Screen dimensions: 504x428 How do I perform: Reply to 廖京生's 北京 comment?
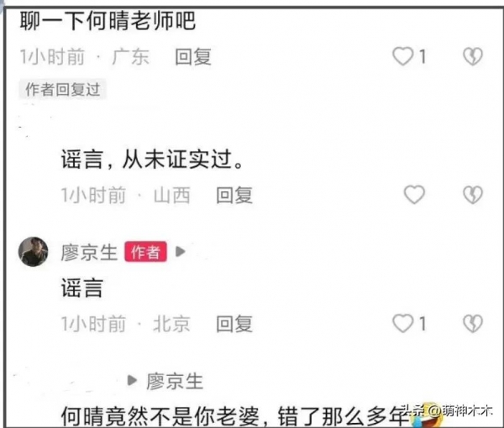coord(234,323)
